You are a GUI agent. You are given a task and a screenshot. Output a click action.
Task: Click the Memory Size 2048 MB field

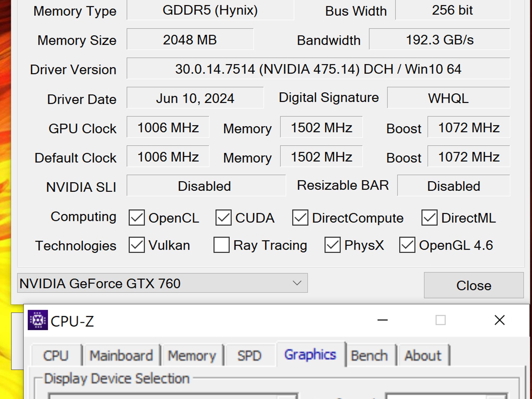[190, 39]
